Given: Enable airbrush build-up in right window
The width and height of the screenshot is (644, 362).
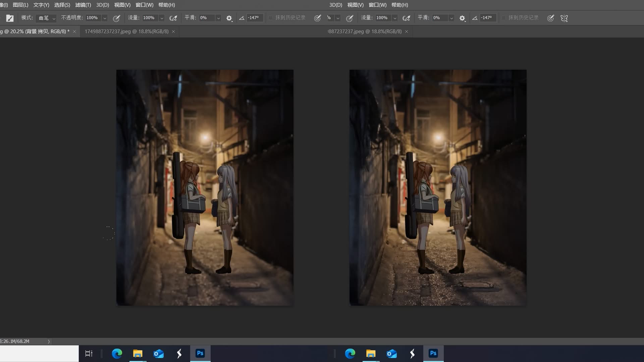Looking at the screenshot, I should (406, 18).
